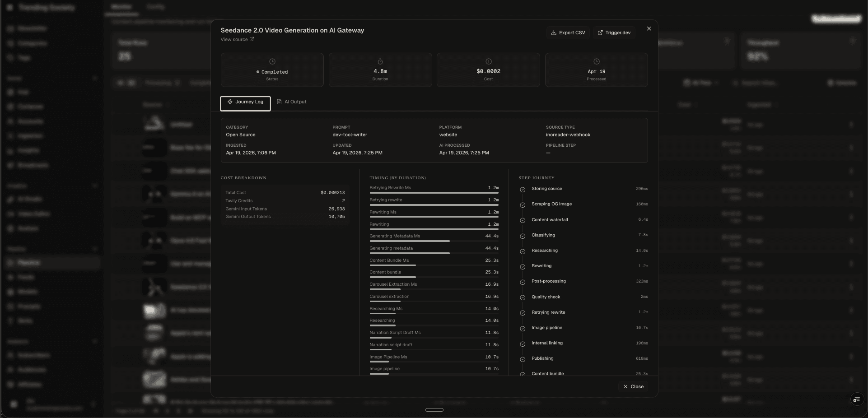Switch to the AI Output tab

(292, 102)
